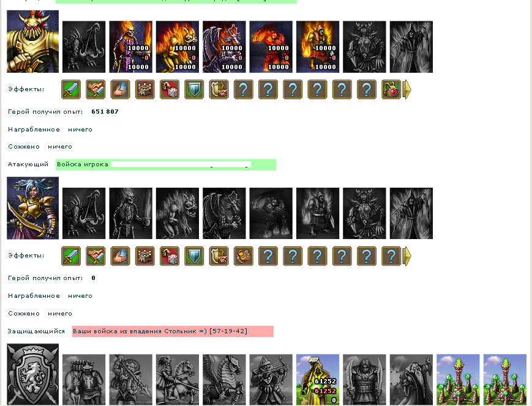
Task: Click the gold coins effect icon
Action: pyautogui.click(x=243, y=256)
